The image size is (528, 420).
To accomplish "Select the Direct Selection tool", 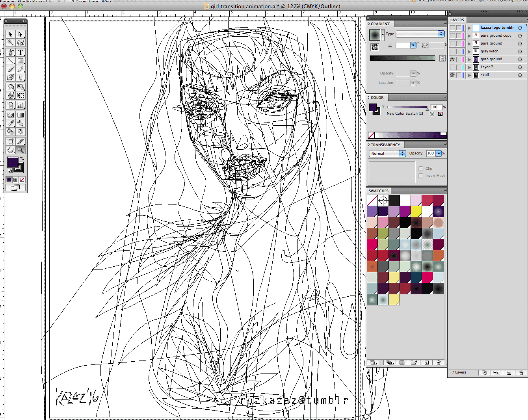I will tap(20, 34).
